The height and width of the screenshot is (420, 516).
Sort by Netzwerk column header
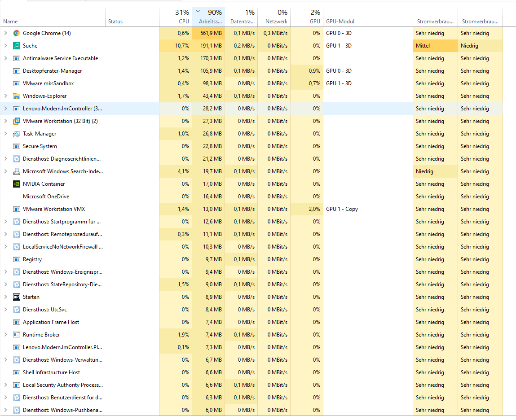tap(274, 17)
